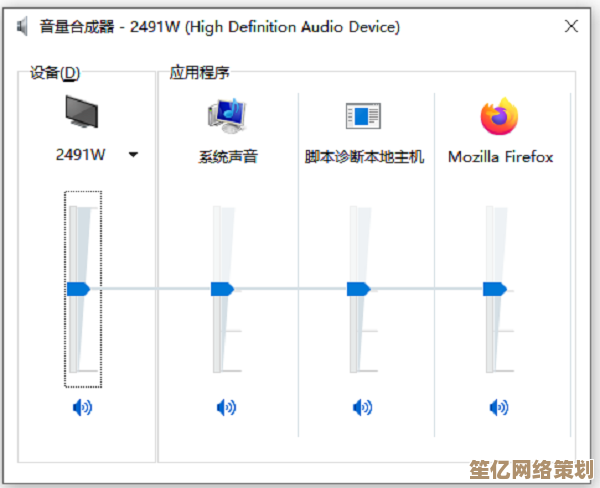
Task: Click the 系统声音 text label
Action: [228, 157]
